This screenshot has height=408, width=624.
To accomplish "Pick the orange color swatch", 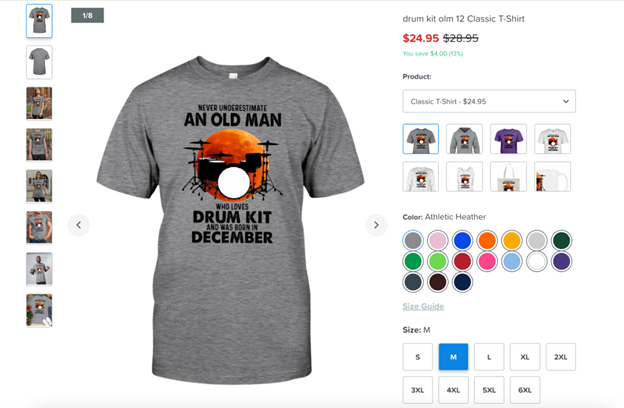I will pyautogui.click(x=487, y=240).
